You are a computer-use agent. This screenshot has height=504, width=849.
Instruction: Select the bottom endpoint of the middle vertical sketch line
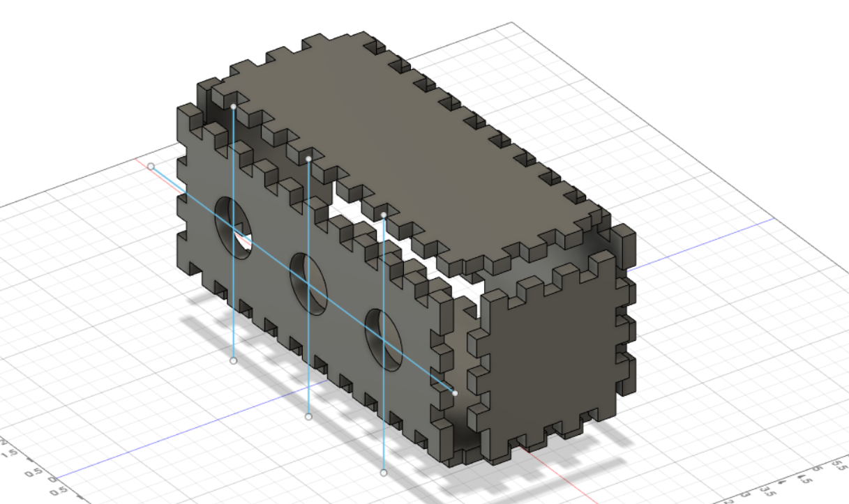tap(308, 416)
